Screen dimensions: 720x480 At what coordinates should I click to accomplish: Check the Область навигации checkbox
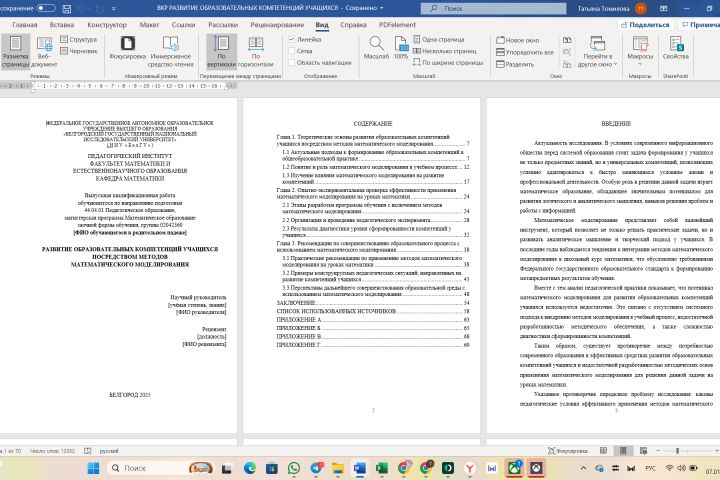tap(292, 62)
